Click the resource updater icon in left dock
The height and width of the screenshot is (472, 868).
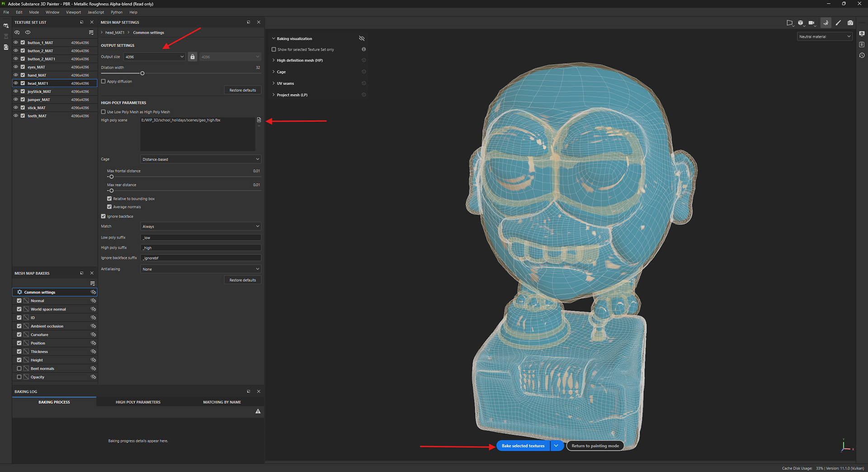(x=6, y=47)
